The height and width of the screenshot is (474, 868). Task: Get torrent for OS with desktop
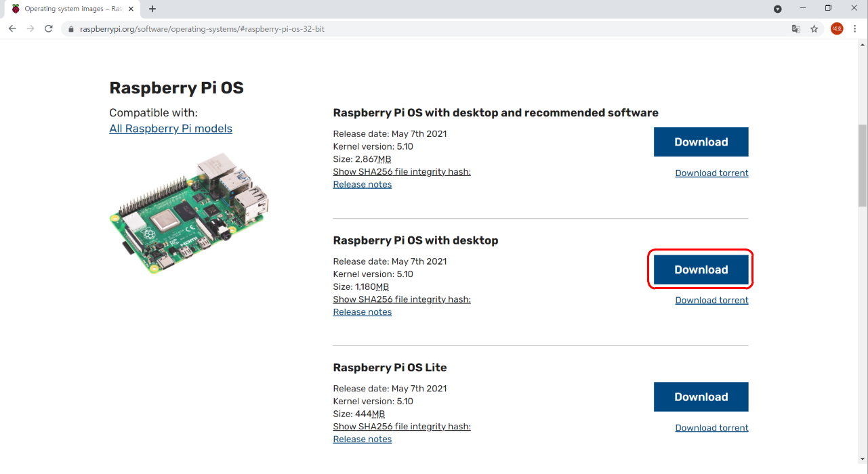click(x=712, y=301)
